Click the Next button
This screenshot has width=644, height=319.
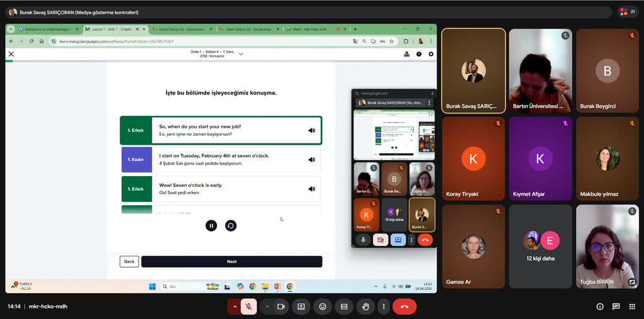pos(231,261)
